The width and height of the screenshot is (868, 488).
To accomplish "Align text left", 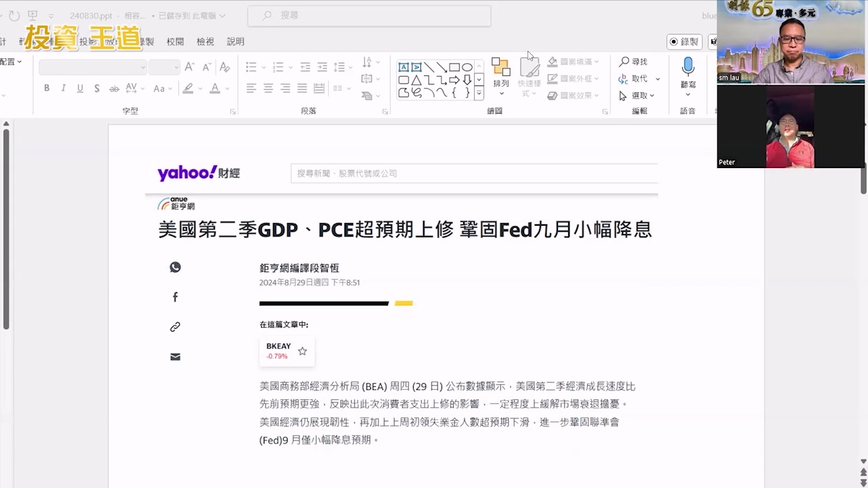I will click(251, 88).
